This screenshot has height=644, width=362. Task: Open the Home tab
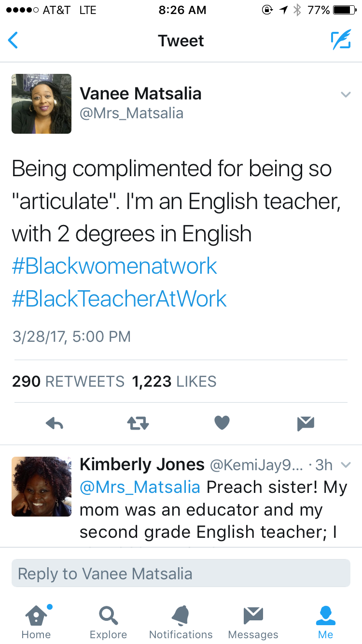click(36, 622)
